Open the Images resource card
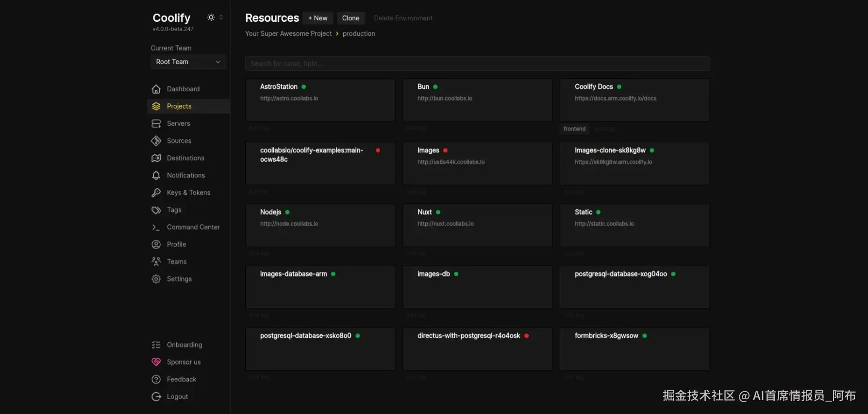The height and width of the screenshot is (414, 868). tap(478, 164)
